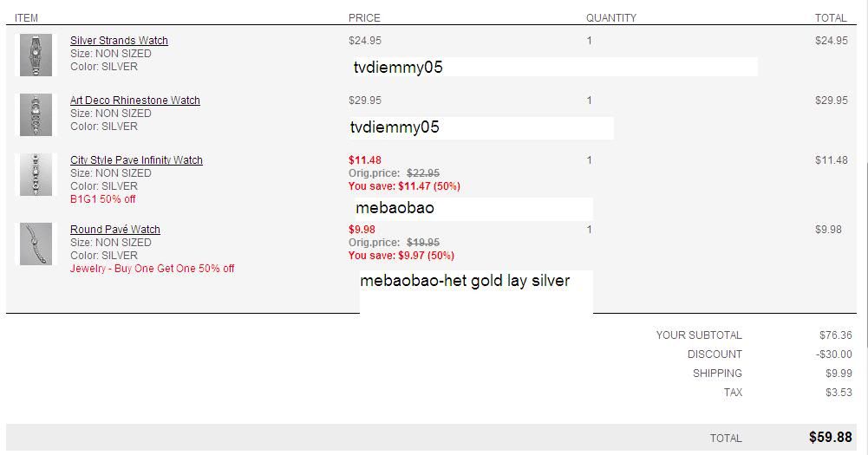The height and width of the screenshot is (455, 868).
Task: Click the Silver Strands Watch thumbnail
Action: click(36, 55)
